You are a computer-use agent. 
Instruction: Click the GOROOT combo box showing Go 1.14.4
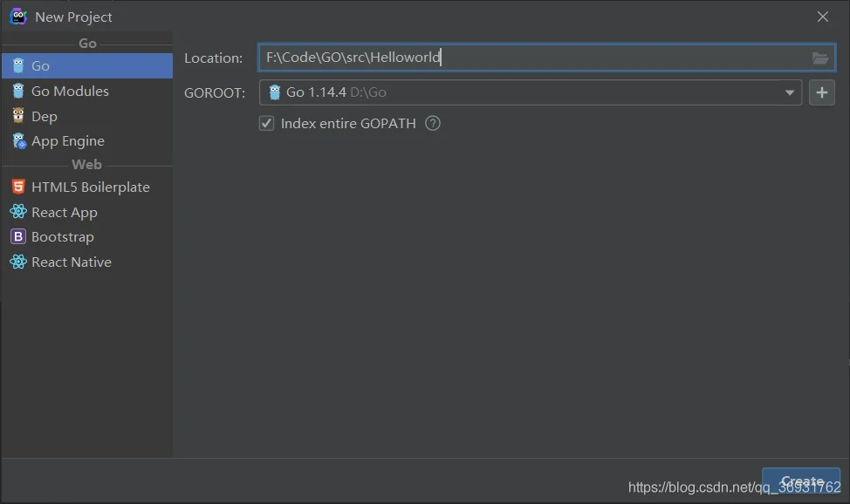(531, 92)
